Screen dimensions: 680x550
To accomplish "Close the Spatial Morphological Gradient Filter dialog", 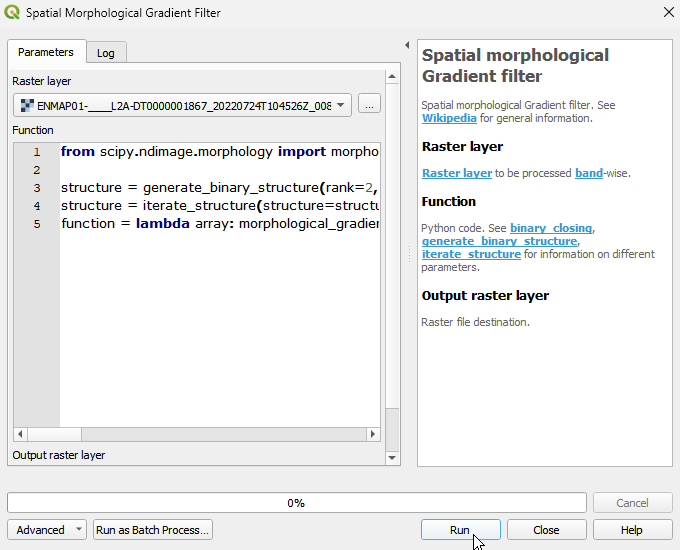I will coord(668,12).
